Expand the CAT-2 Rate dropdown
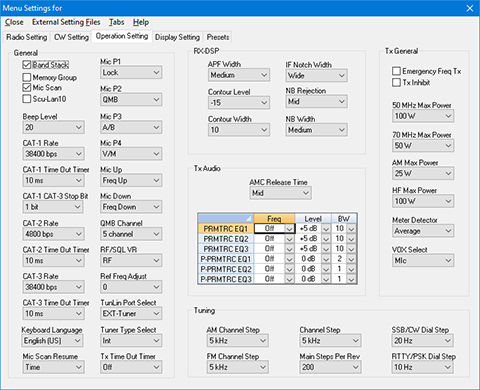This screenshot has height=390, width=480. (x=53, y=234)
